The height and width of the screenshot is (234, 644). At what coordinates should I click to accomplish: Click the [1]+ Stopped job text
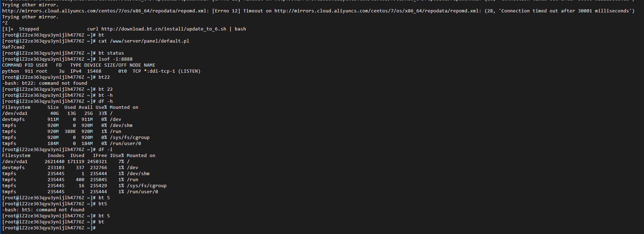pyautogui.click(x=21, y=29)
